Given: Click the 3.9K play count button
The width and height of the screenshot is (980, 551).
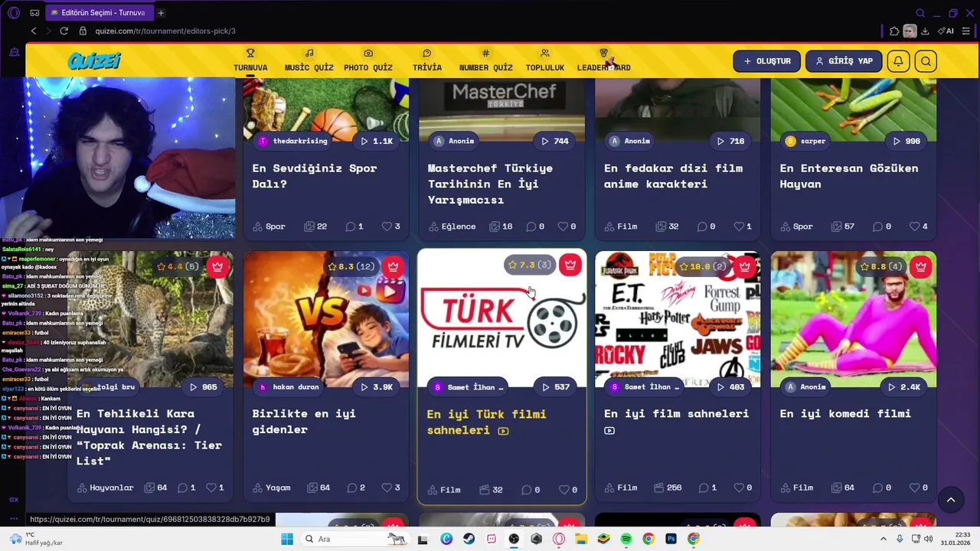Looking at the screenshot, I should pyautogui.click(x=377, y=387).
